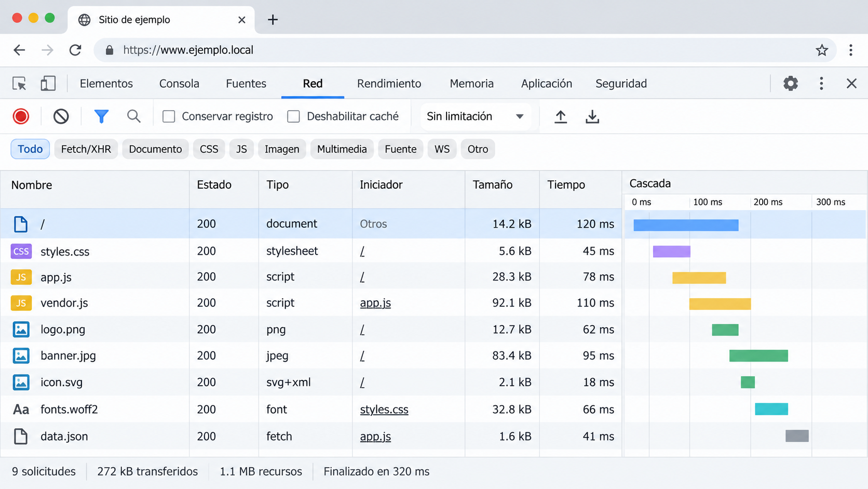Image resolution: width=868 pixels, height=489 pixels.
Task: Open styles.css initiator link for fonts.woff2
Action: (384, 409)
